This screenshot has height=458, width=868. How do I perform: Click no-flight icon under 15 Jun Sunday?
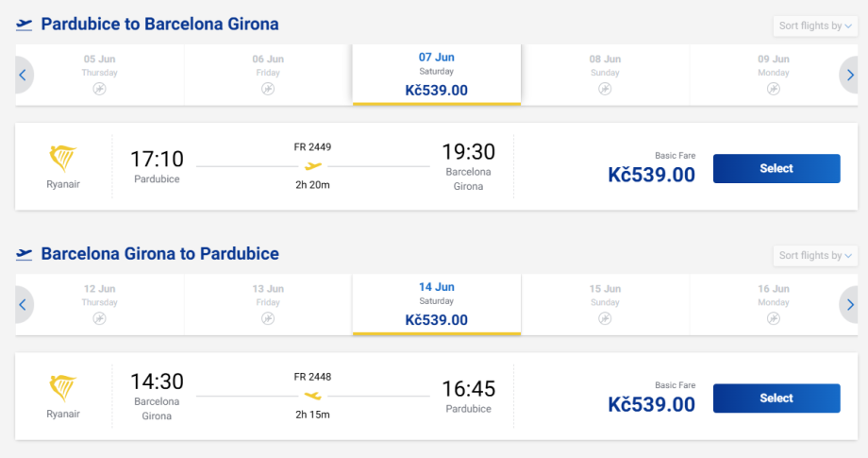coord(605,318)
